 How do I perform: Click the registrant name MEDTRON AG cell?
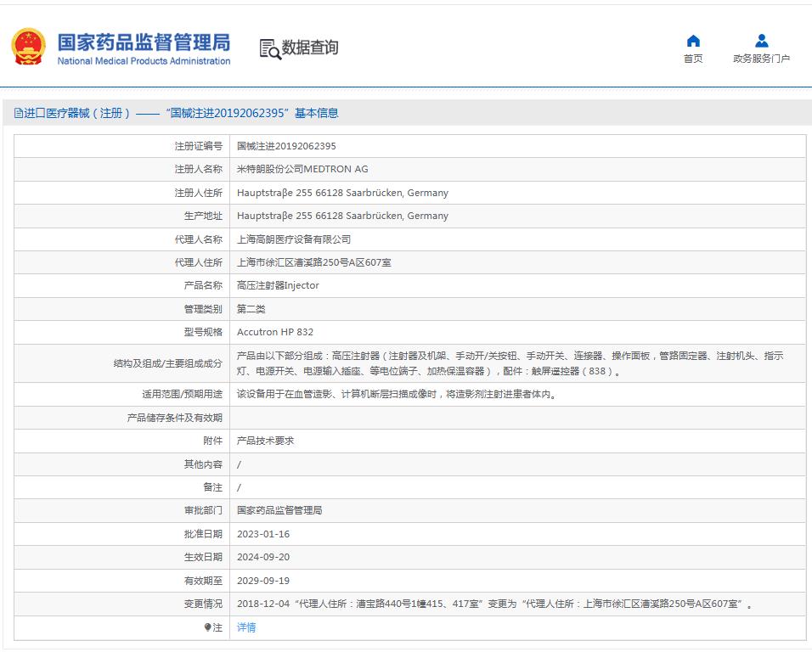click(x=302, y=169)
